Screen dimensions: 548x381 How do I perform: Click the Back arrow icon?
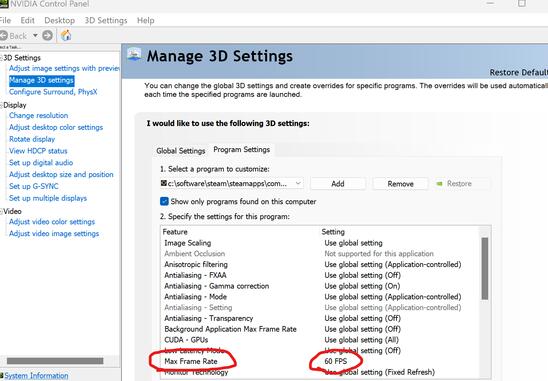[x=3, y=36]
